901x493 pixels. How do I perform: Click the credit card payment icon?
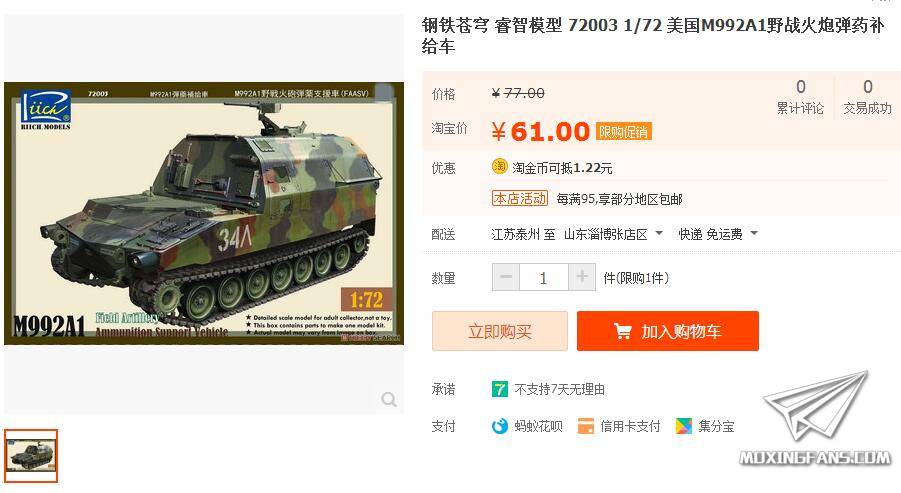pos(586,426)
